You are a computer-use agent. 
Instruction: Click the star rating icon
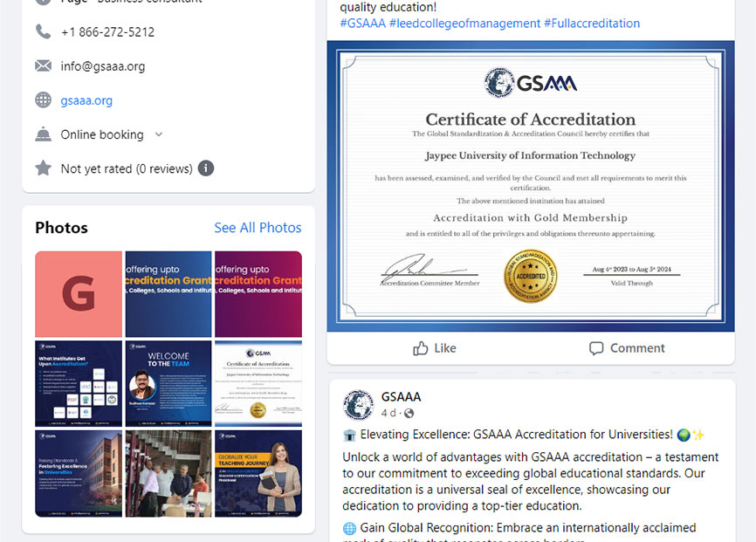pyautogui.click(x=43, y=168)
